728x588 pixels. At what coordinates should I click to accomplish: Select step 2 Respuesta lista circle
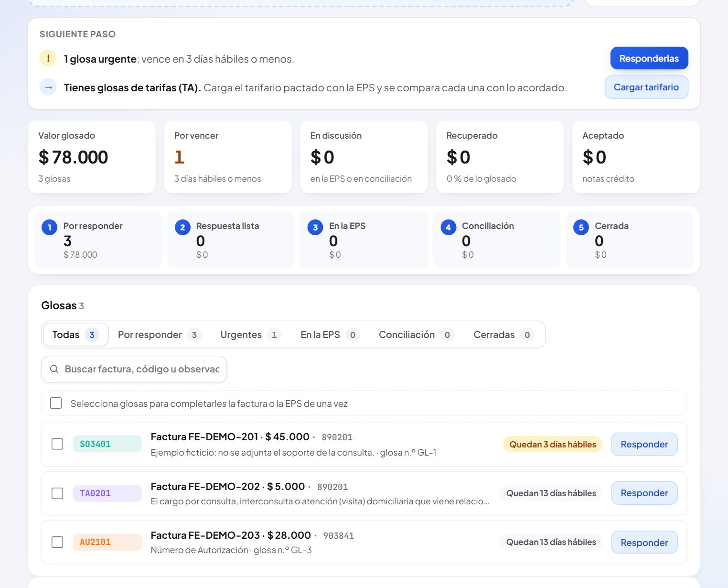pos(182,227)
